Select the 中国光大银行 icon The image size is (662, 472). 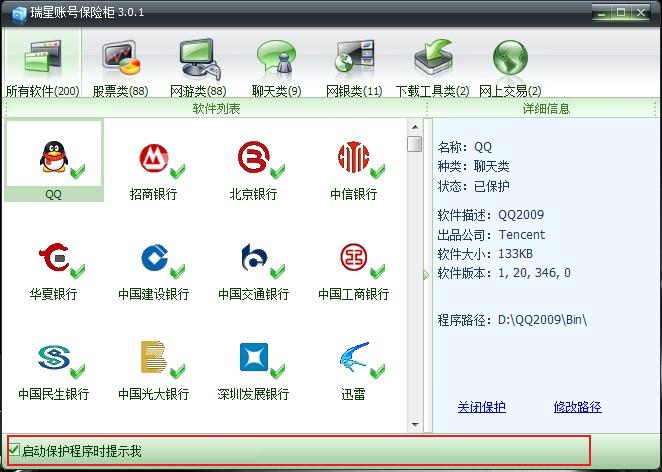(x=153, y=356)
